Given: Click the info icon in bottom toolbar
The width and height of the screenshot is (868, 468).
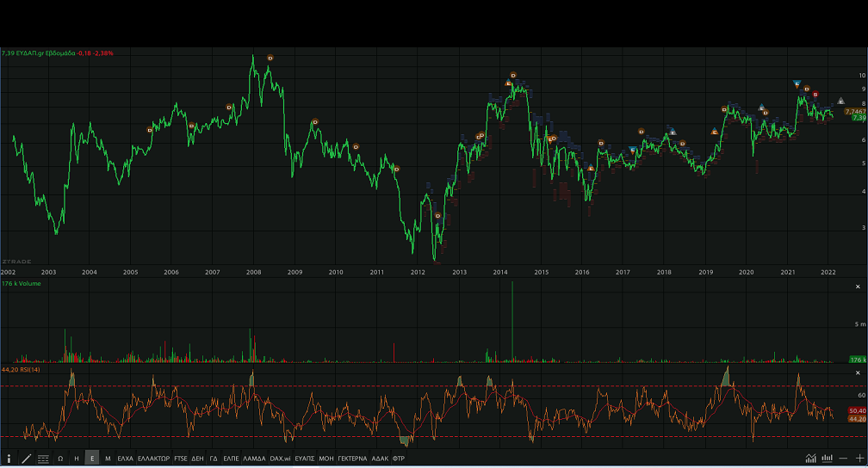Looking at the screenshot, I should pyautogui.click(x=9, y=459).
